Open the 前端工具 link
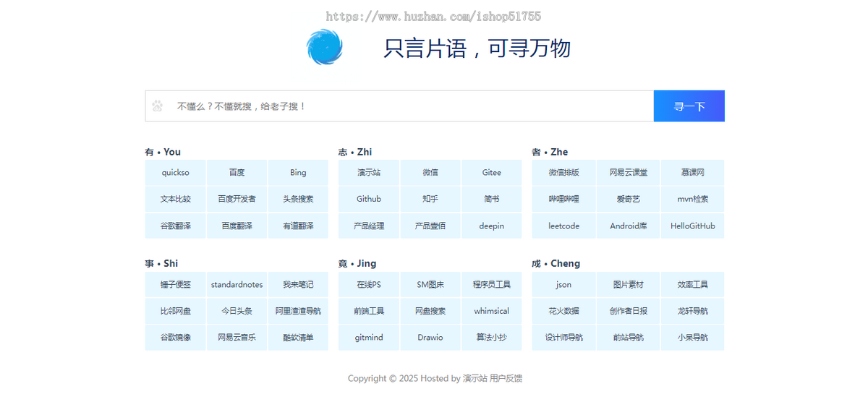The height and width of the screenshot is (402, 868). point(369,311)
